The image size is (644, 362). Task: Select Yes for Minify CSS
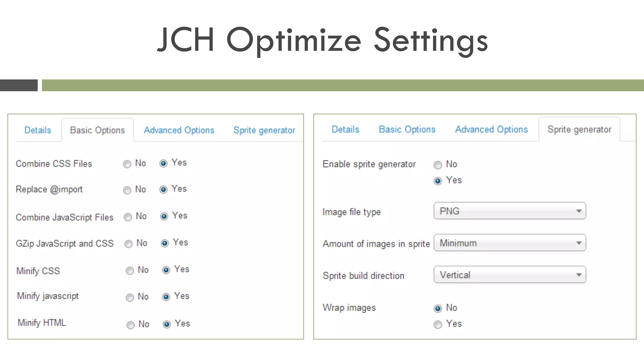point(166,270)
